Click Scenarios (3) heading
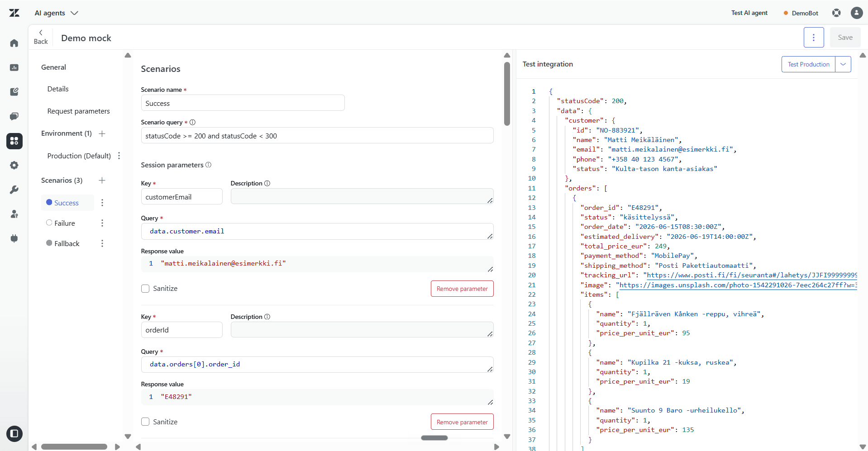The height and width of the screenshot is (451, 868). tap(62, 180)
